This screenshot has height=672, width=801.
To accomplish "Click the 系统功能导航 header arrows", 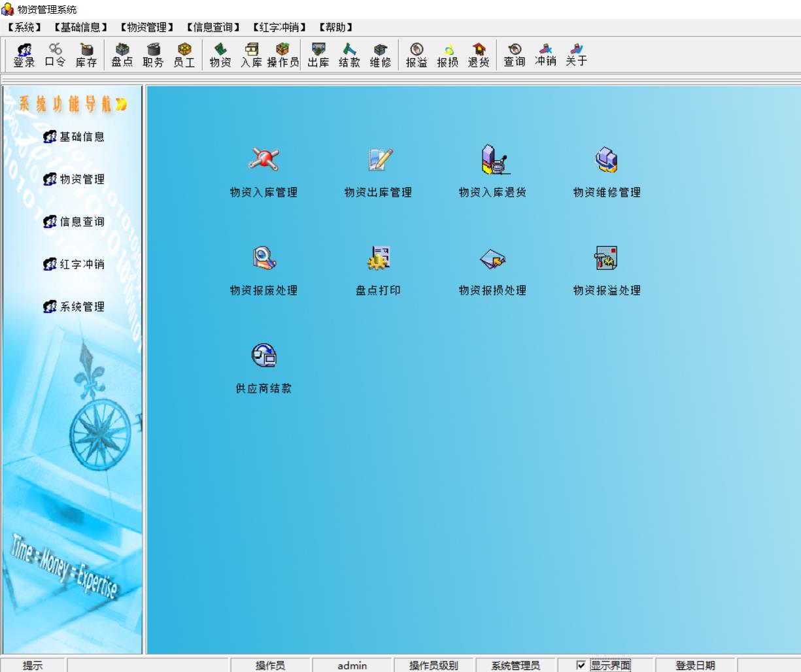I will pos(121,104).
